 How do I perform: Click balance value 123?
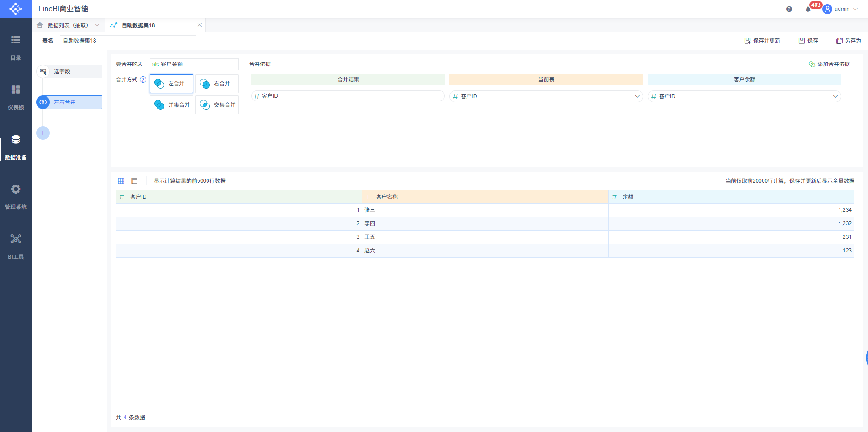(x=847, y=251)
